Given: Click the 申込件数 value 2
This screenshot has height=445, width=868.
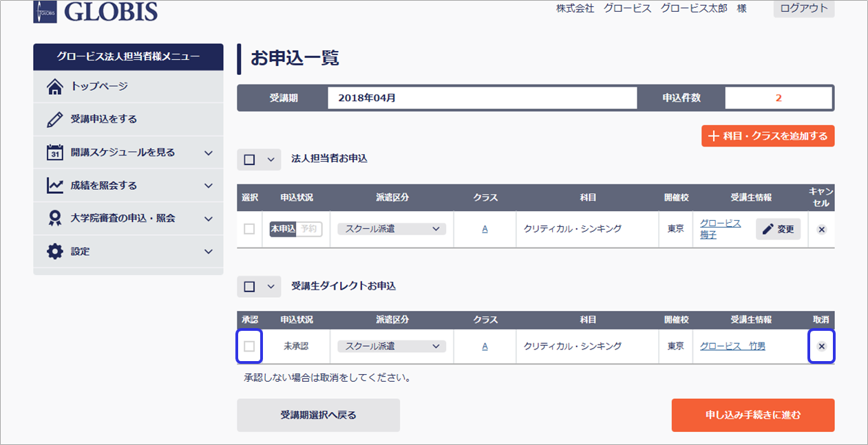Looking at the screenshot, I should tap(779, 98).
